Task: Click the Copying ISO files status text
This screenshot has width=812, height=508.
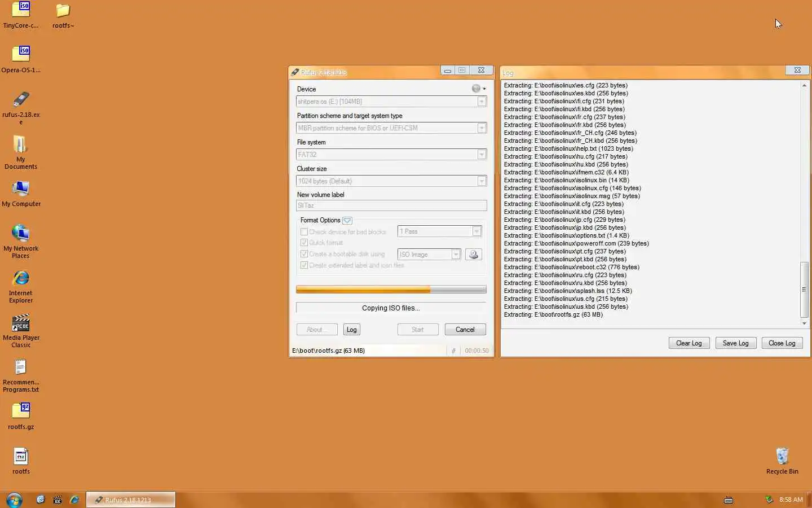Action: 391,308
